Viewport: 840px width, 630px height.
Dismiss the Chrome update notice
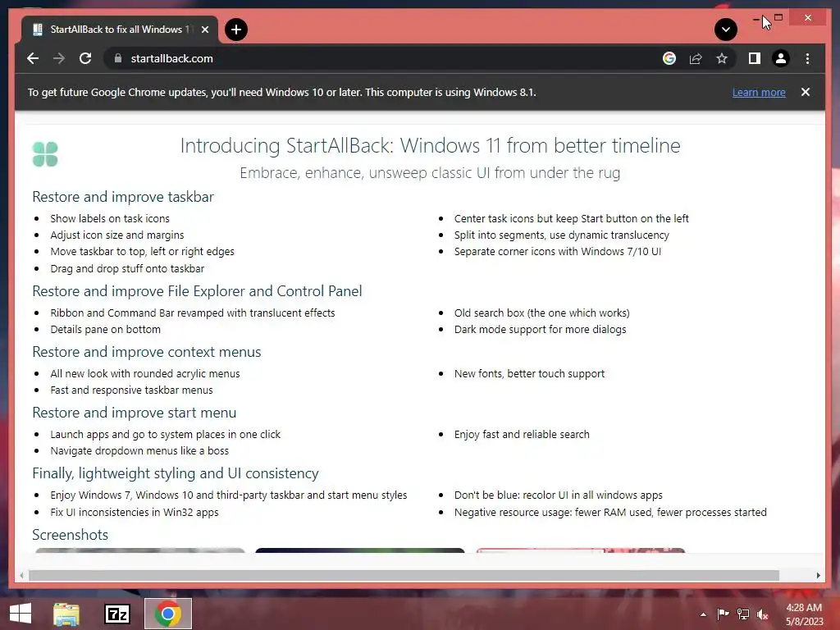pos(806,92)
